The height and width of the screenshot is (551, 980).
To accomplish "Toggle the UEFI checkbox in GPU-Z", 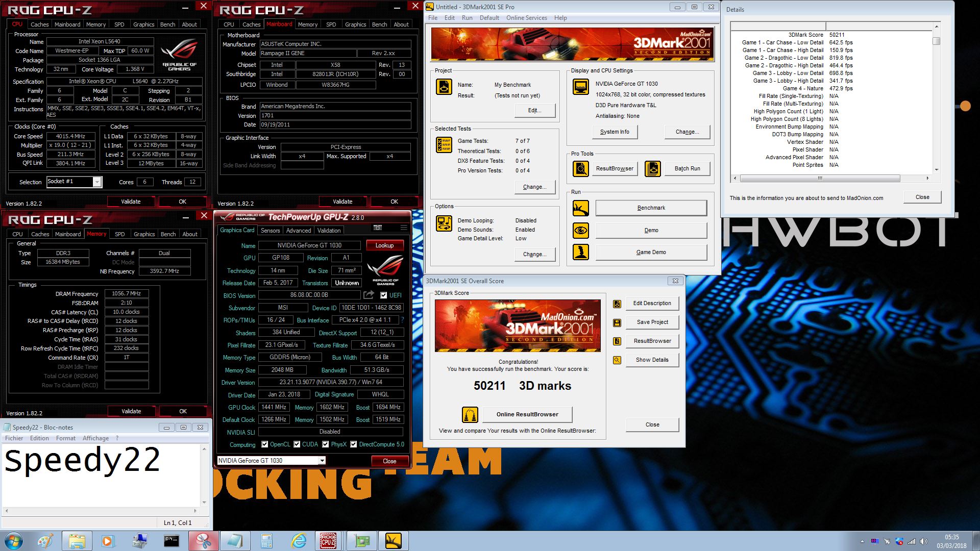I will [383, 295].
